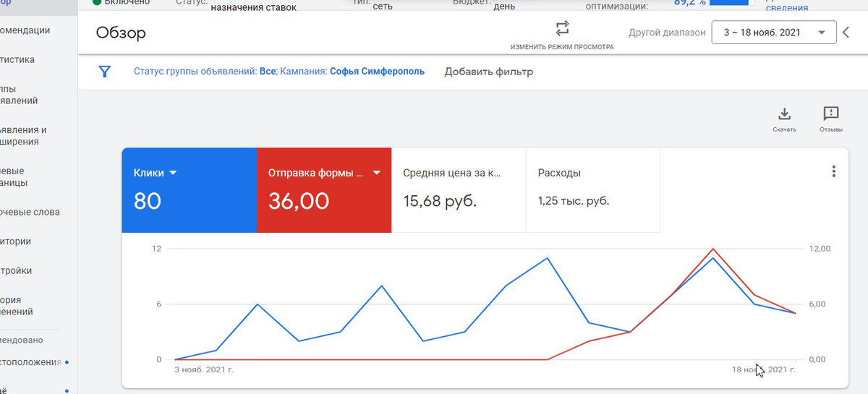Open the группы объявлений sidebar item
868x394 pixels.
point(20,95)
